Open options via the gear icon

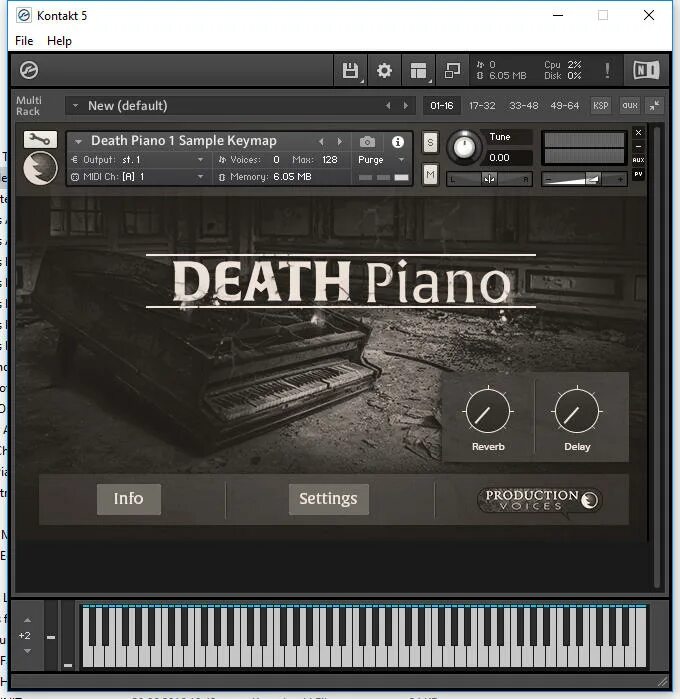pyautogui.click(x=384, y=70)
